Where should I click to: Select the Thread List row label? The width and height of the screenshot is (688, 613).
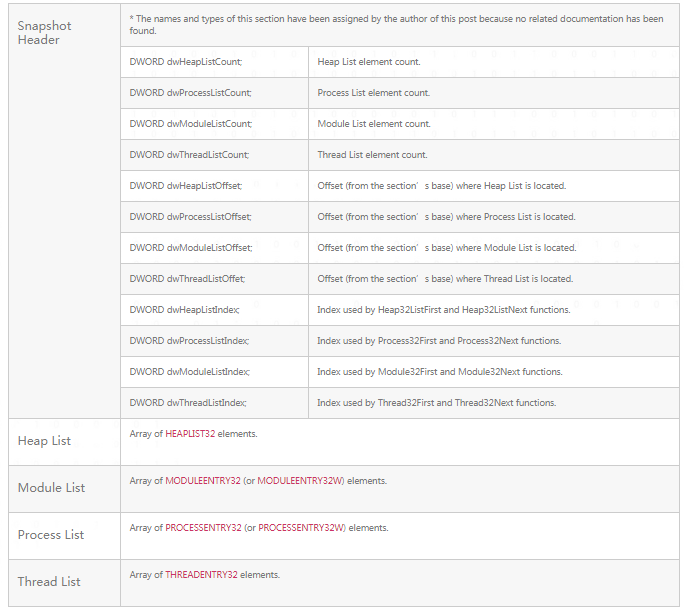coord(49,582)
